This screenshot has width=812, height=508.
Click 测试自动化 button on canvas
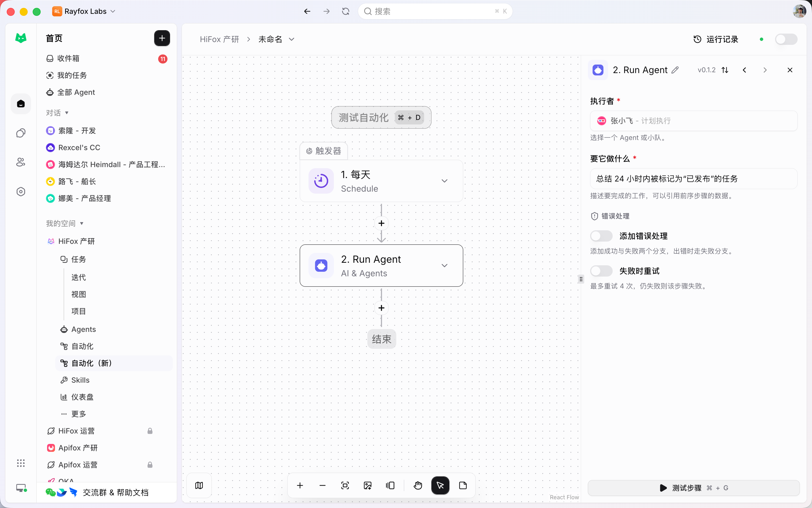381,117
